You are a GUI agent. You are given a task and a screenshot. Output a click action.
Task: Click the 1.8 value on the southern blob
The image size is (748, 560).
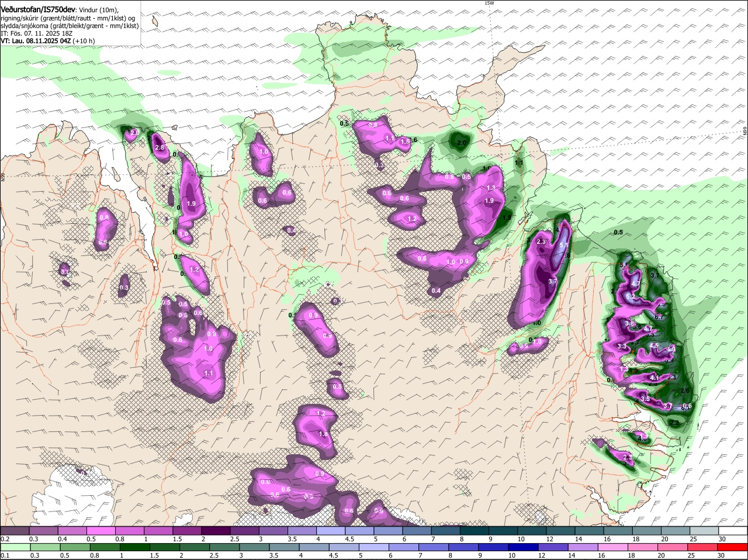[323, 434]
